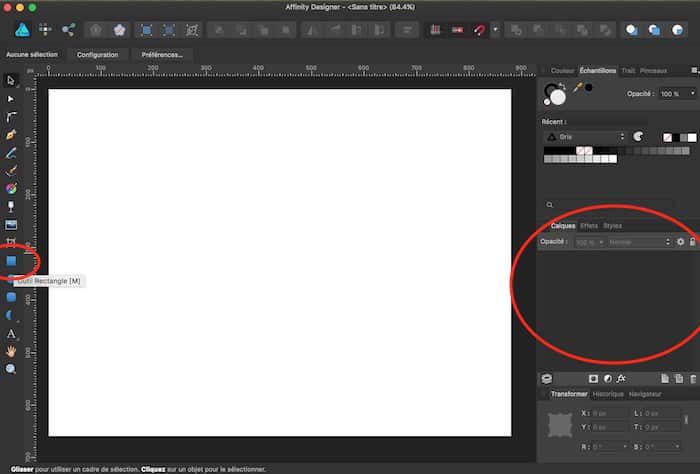Open the Configuration button
Viewport: 700px width, 474px height.
(x=97, y=54)
